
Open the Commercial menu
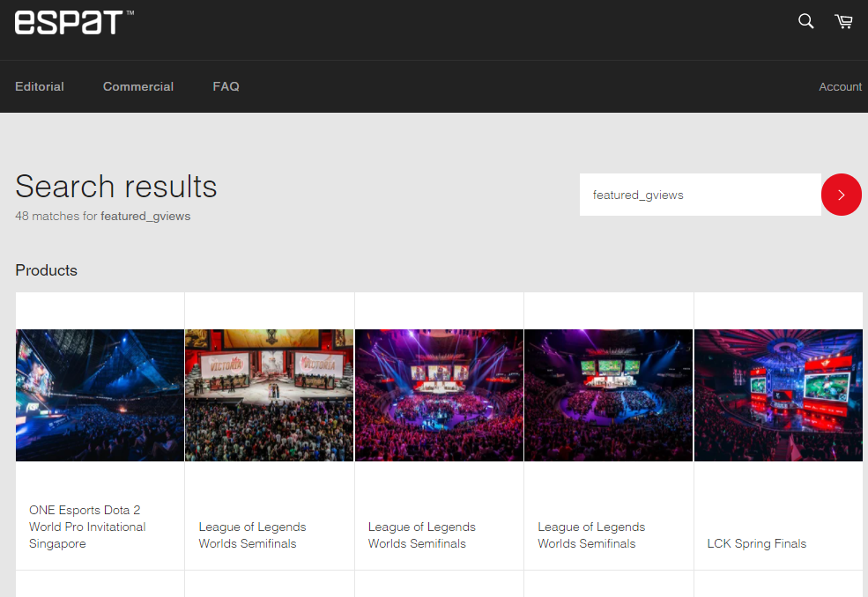pyautogui.click(x=137, y=86)
